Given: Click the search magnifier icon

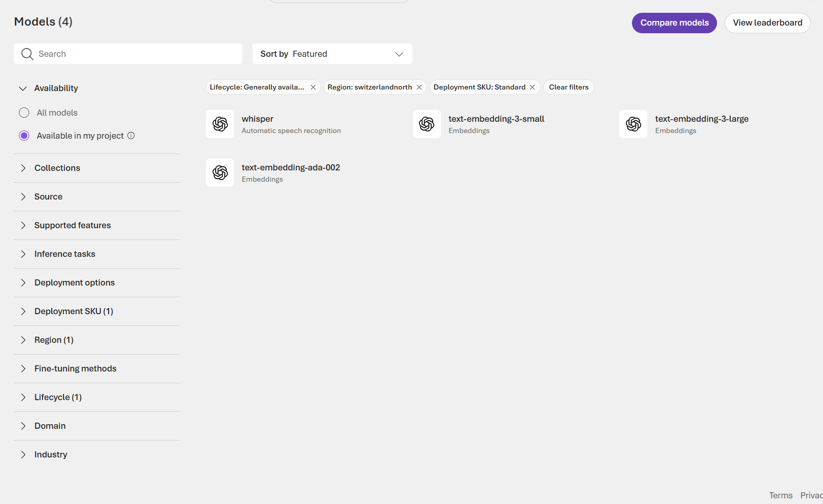Looking at the screenshot, I should tap(27, 54).
